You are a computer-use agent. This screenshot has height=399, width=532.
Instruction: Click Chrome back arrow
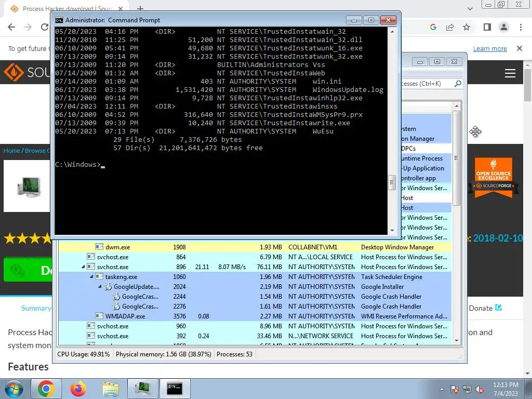pyautogui.click(x=11, y=27)
